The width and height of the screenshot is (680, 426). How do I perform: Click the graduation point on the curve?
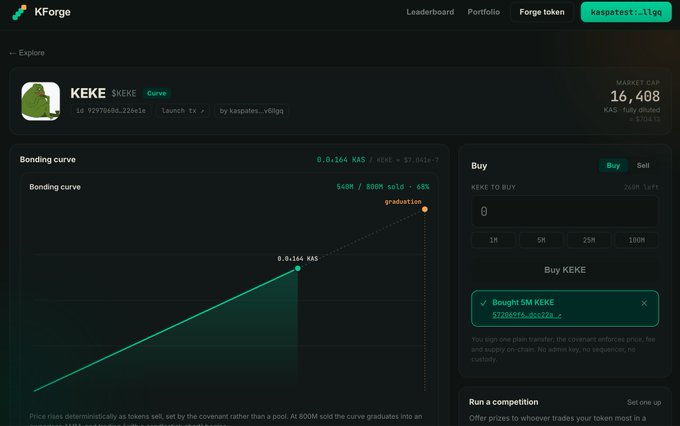pos(425,210)
